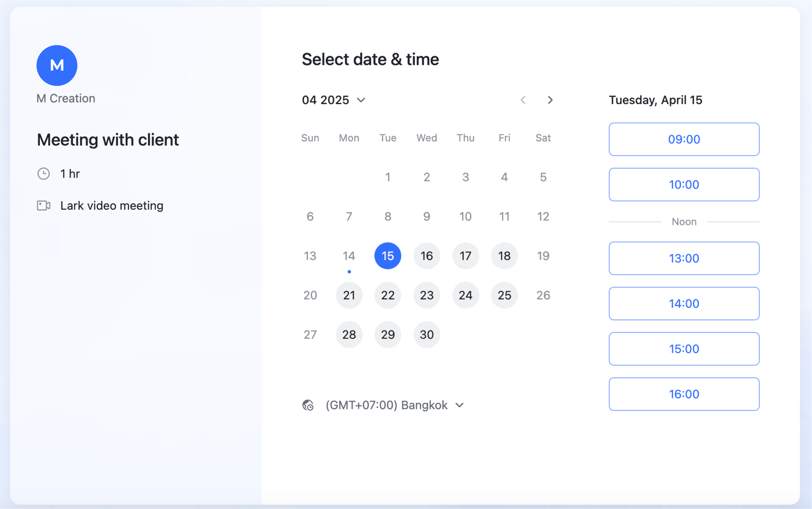812x509 pixels.
Task: Pick April 21 on the calendar
Action: coord(349,295)
